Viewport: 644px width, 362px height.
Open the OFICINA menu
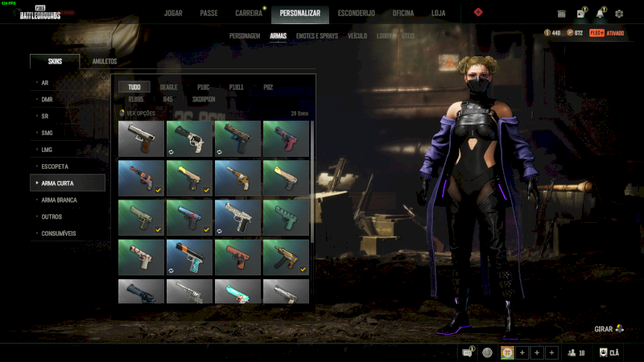pos(403,13)
